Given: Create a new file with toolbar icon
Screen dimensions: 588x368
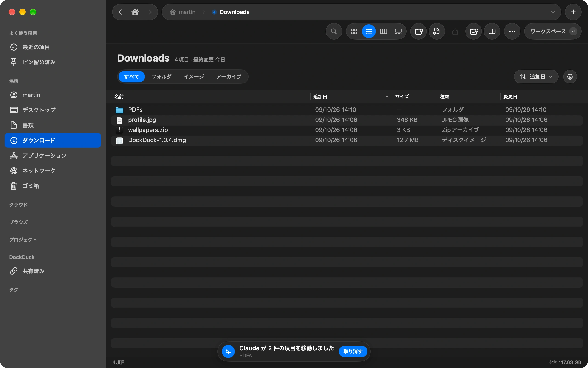Looking at the screenshot, I should pos(437,32).
